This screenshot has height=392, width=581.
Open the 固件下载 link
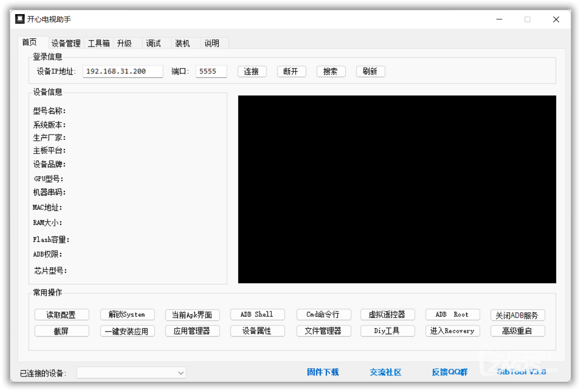pyautogui.click(x=323, y=372)
